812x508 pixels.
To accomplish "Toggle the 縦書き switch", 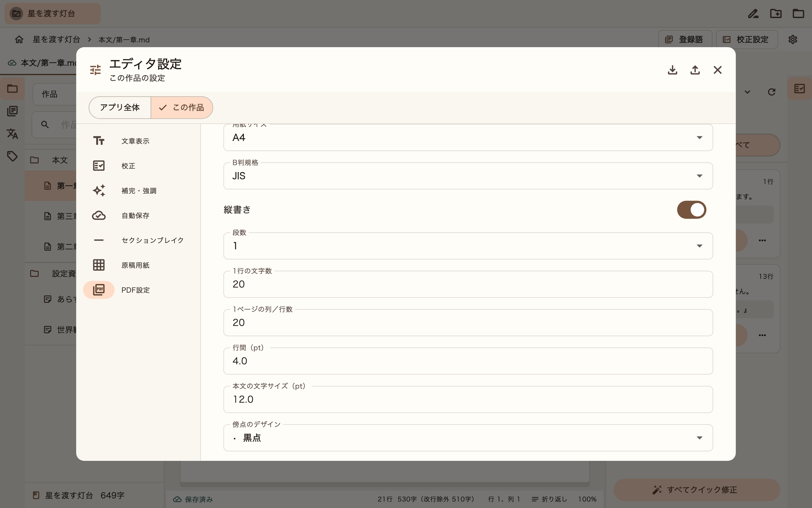I will tap(692, 210).
